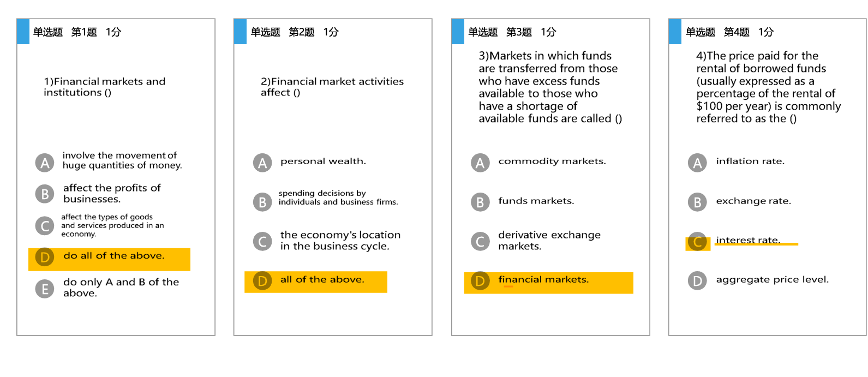Select A circle for inflation rate
This screenshot has height=377, width=868.
click(x=697, y=163)
